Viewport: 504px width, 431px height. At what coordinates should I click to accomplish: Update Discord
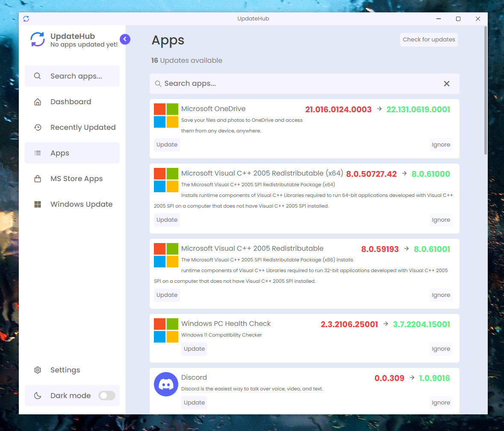click(x=194, y=402)
